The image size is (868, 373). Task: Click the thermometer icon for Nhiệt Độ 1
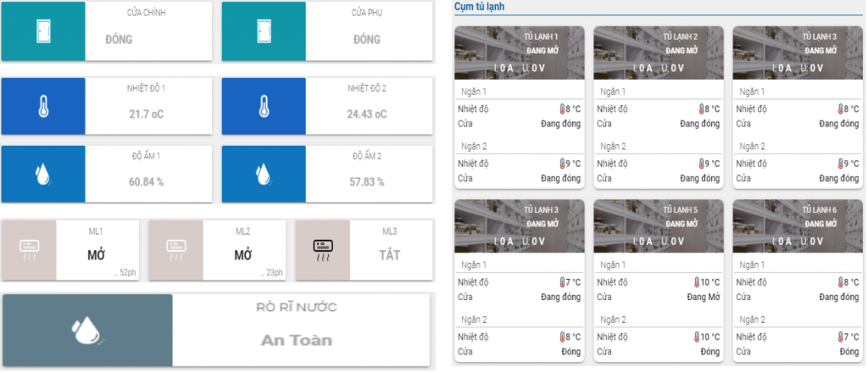(43, 107)
